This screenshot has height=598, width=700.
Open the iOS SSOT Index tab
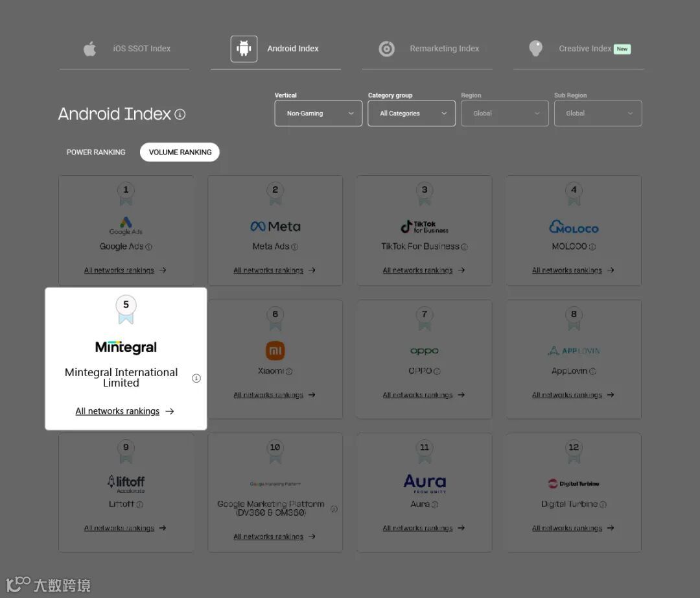tap(124, 49)
